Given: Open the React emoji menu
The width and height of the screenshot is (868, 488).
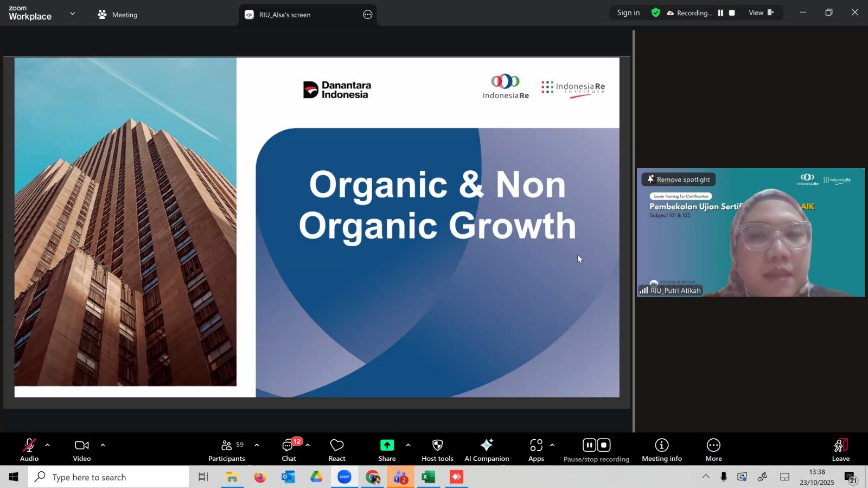Looking at the screenshot, I should [x=336, y=450].
